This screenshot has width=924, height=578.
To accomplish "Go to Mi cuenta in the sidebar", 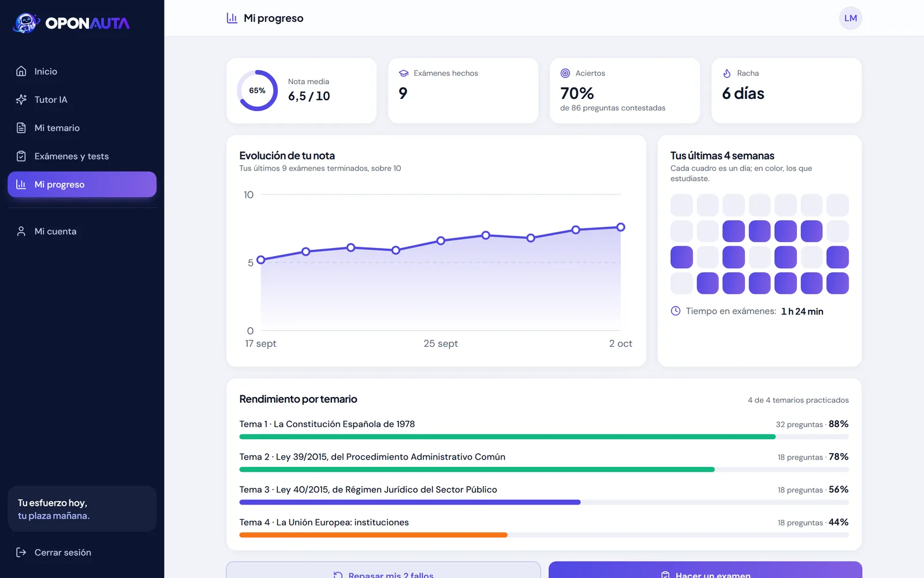I will pos(82,231).
